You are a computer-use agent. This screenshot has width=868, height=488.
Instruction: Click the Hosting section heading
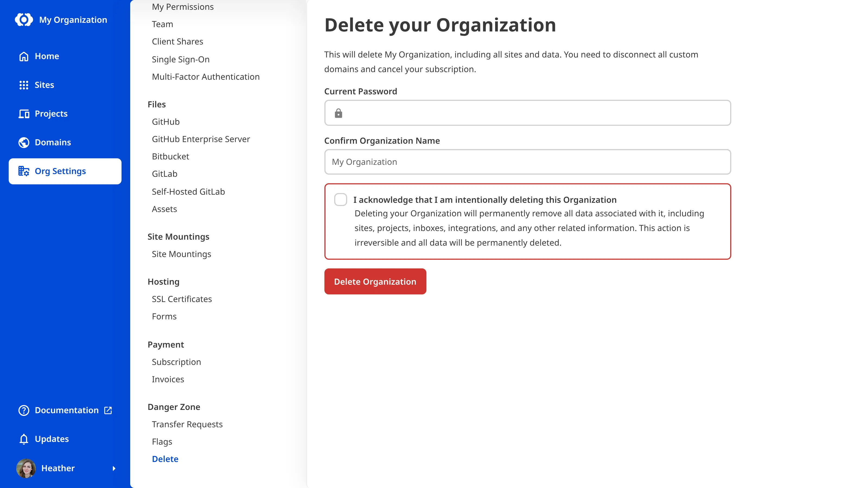click(x=163, y=282)
